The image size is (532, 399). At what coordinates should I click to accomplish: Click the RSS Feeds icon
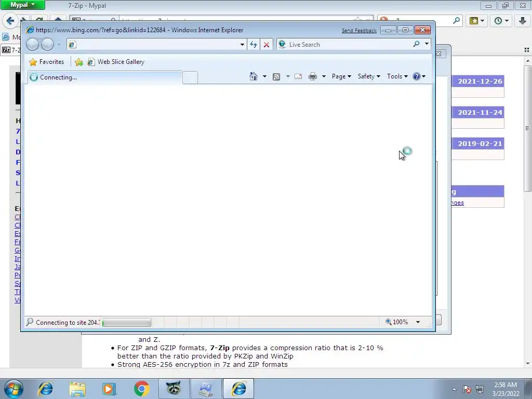point(276,77)
